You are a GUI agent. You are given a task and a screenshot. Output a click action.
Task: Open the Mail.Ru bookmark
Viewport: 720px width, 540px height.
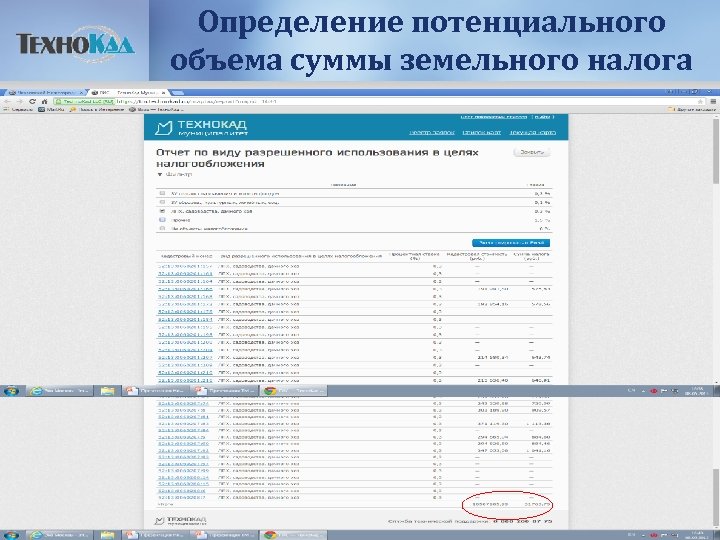pyautogui.click(x=51, y=110)
